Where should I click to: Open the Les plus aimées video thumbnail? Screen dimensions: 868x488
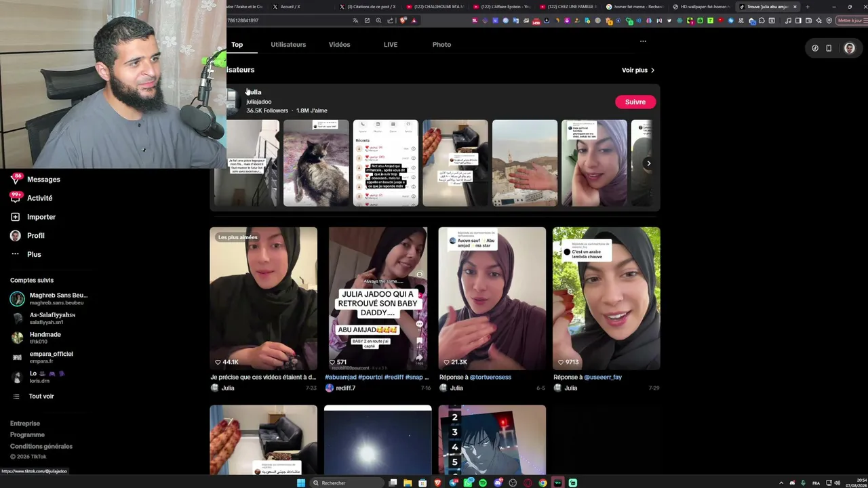(263, 298)
